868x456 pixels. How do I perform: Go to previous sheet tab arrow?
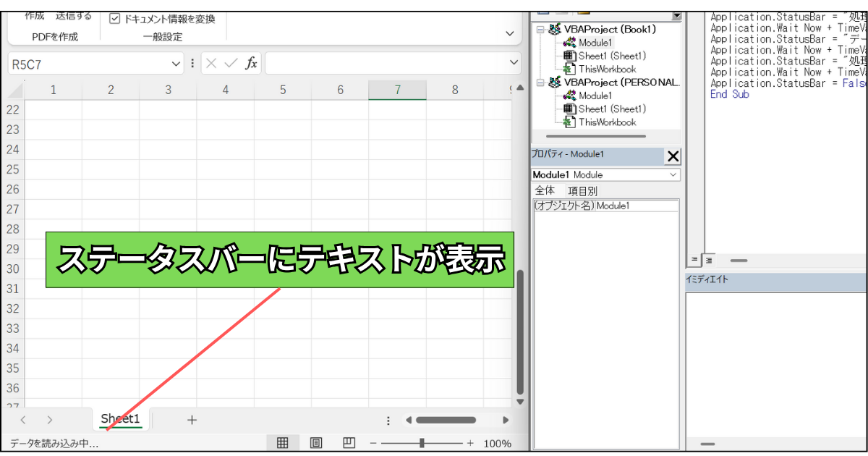23,420
